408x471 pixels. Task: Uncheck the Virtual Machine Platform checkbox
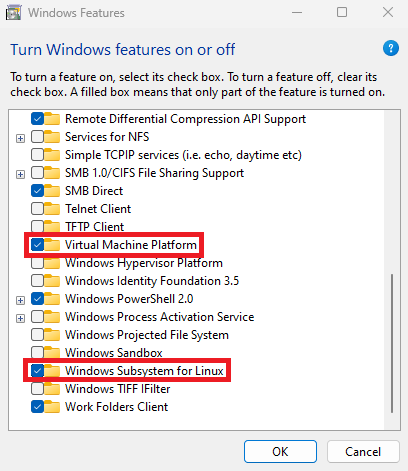pyautogui.click(x=37, y=245)
